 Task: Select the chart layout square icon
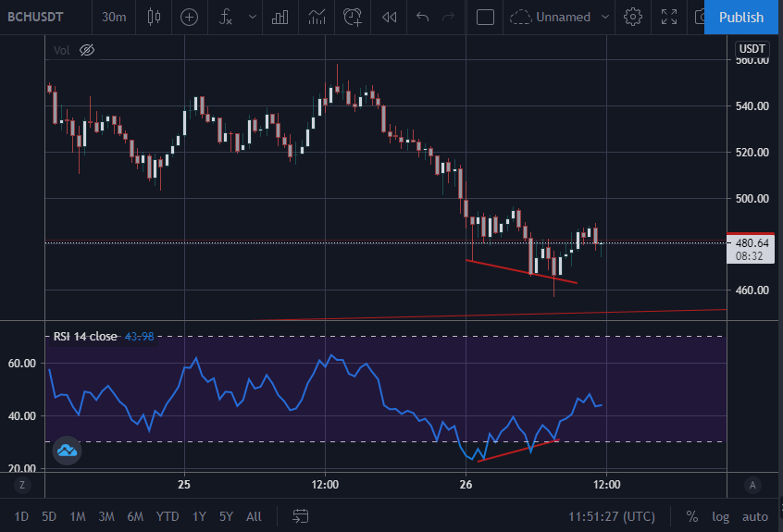pos(485,18)
